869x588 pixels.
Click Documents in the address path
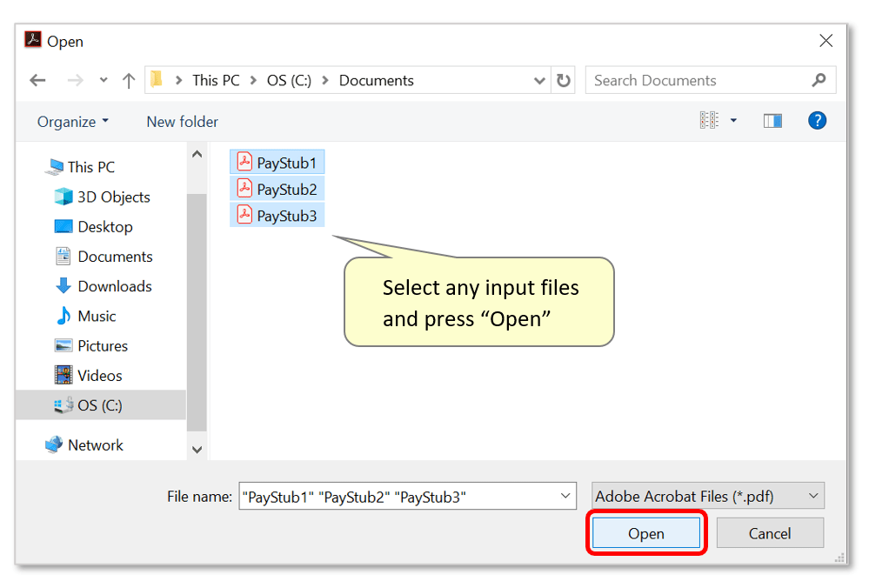(x=377, y=81)
